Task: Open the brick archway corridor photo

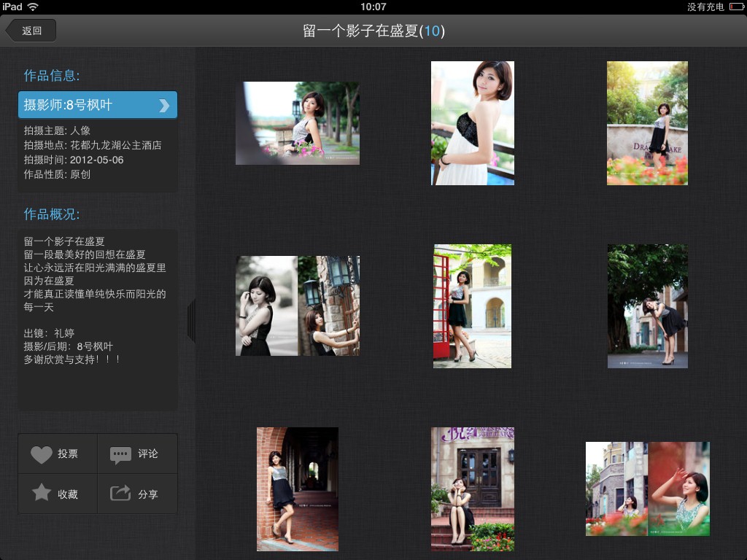Action: [297, 489]
